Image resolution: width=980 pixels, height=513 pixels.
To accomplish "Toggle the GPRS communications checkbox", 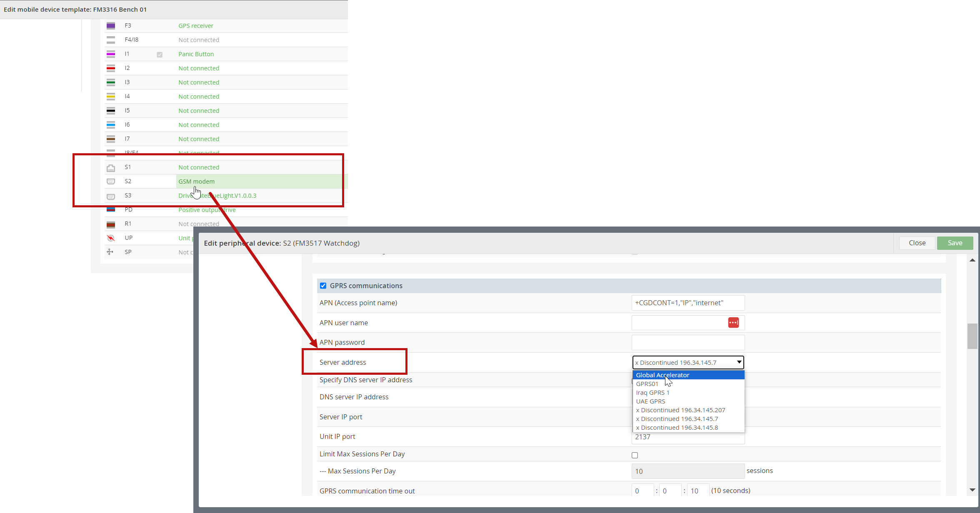I will [323, 286].
